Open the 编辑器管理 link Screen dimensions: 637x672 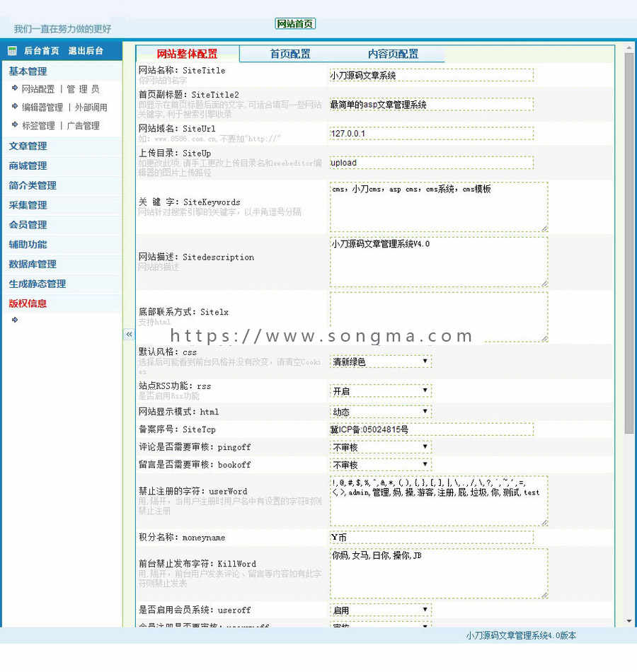tap(42, 107)
